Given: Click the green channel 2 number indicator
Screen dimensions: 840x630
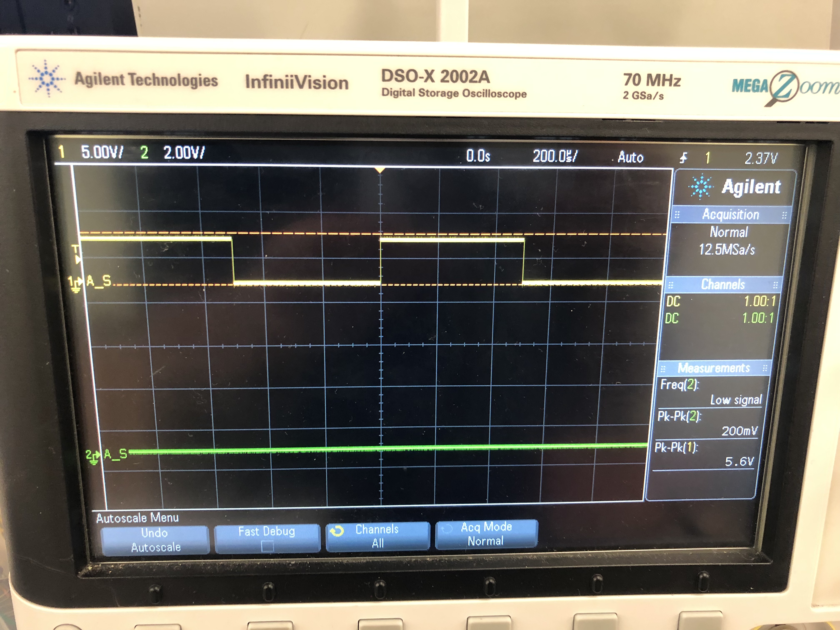Looking at the screenshot, I should (x=144, y=153).
